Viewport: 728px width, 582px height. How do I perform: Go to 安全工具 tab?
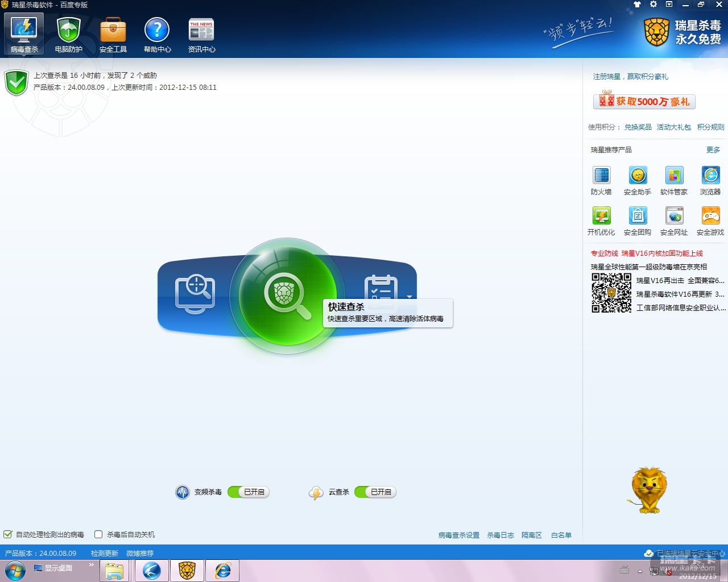point(113,35)
